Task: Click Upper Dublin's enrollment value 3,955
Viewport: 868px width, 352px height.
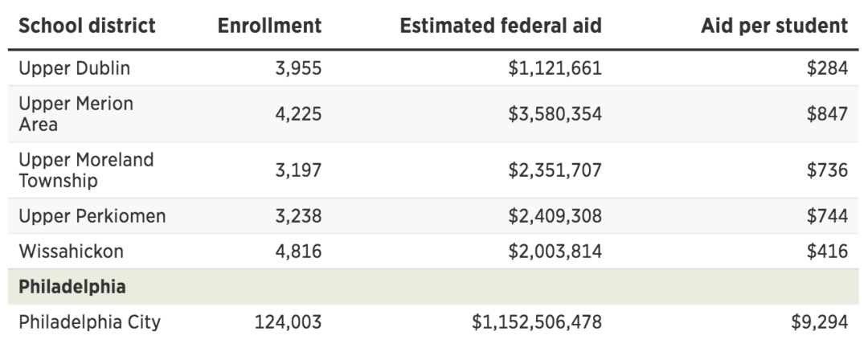Action: [x=298, y=69]
